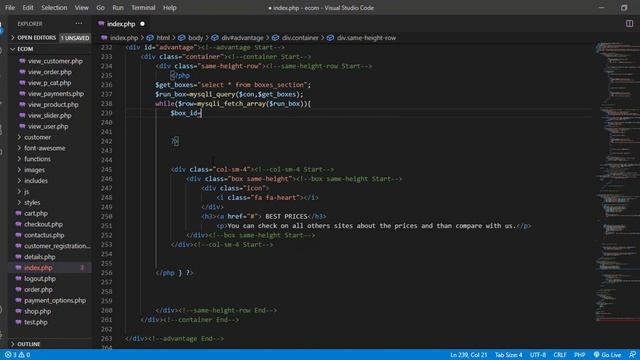The image size is (640, 360).
Task: Open the errors and warnings status indicator
Action: point(18,355)
